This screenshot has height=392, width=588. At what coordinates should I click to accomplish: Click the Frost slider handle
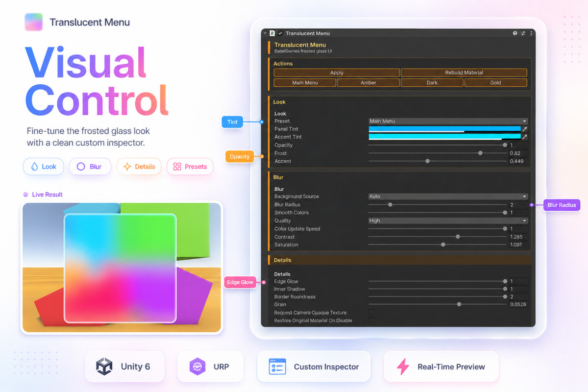pos(480,153)
